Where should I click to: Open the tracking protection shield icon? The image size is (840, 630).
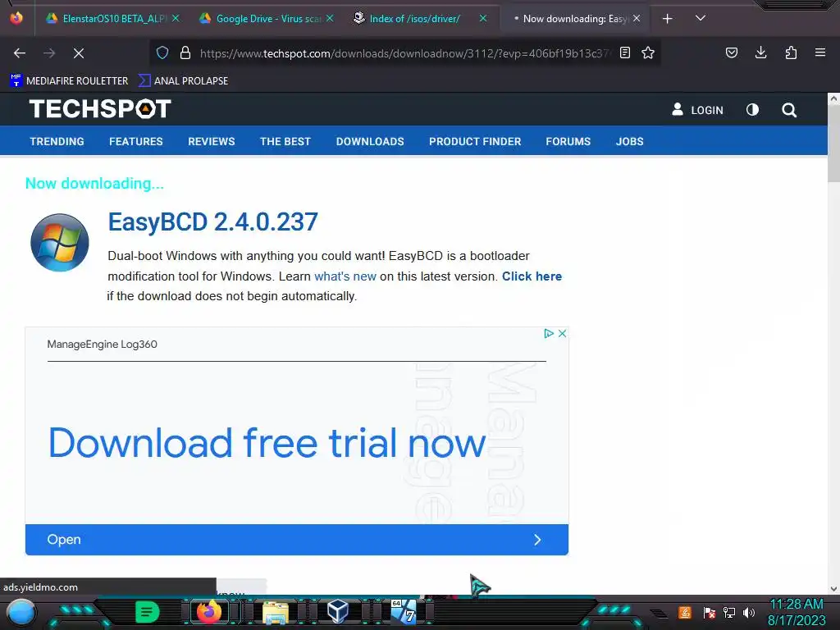pyautogui.click(x=162, y=52)
